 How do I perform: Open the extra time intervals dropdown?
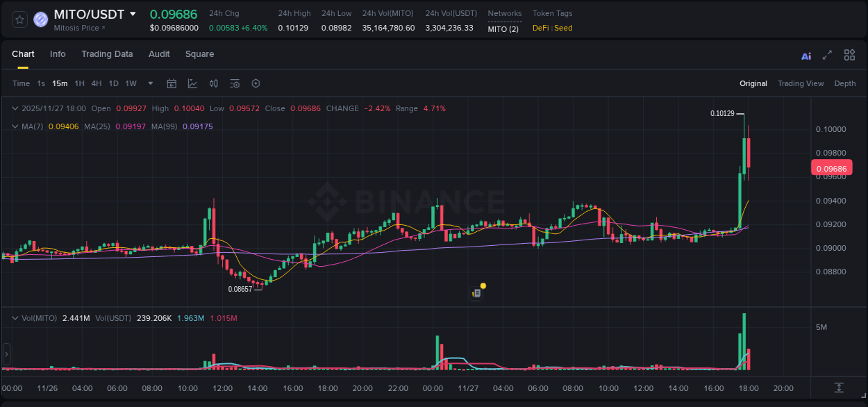coord(149,83)
